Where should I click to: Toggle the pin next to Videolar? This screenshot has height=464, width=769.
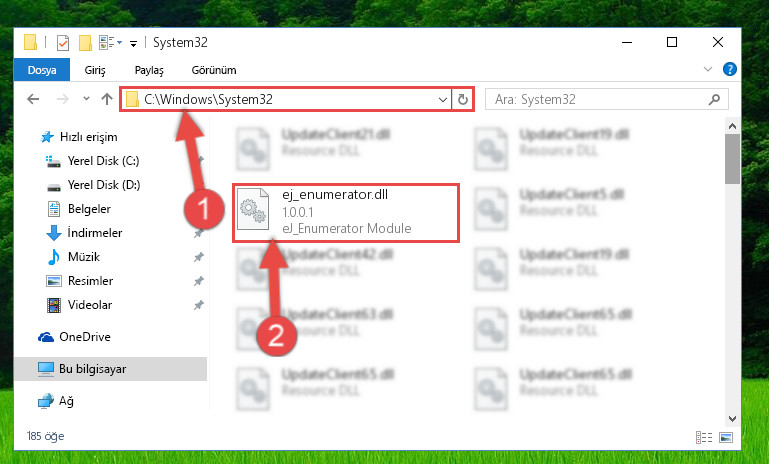pos(199,305)
